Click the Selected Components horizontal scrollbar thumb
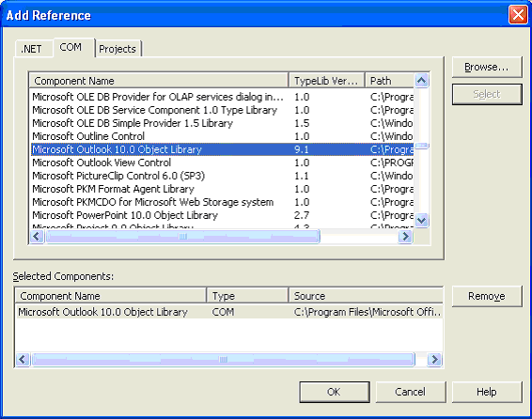Image resolution: width=532 pixels, height=419 pixels. coord(224,359)
